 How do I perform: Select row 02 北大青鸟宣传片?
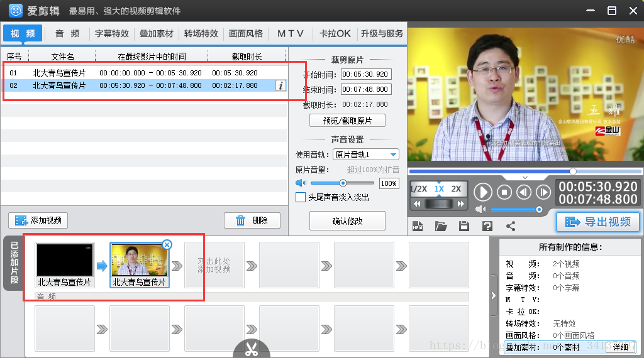click(x=145, y=85)
